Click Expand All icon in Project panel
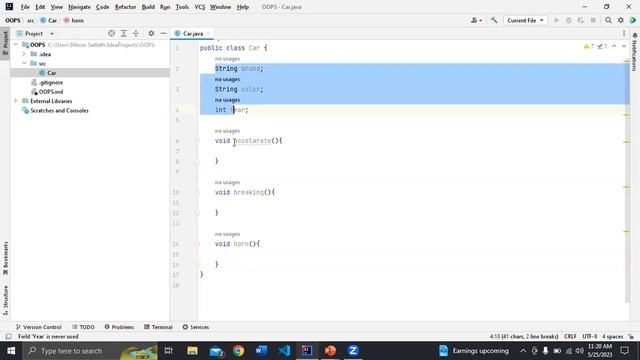 124,33
